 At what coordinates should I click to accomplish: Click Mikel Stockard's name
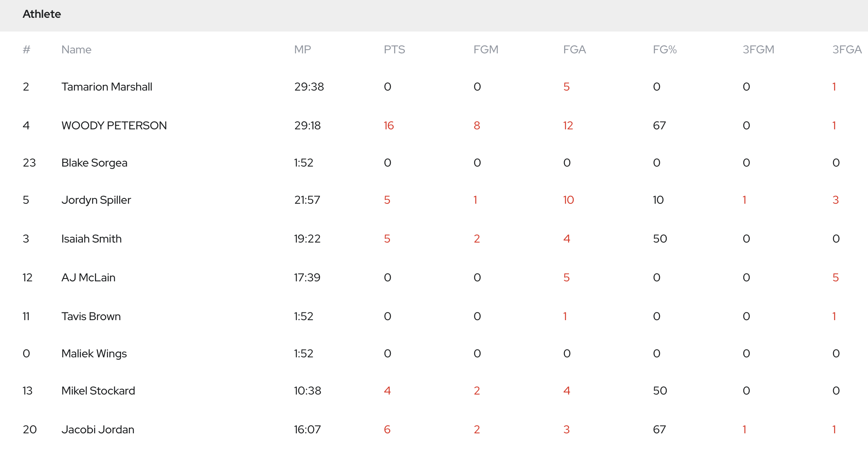coord(98,390)
